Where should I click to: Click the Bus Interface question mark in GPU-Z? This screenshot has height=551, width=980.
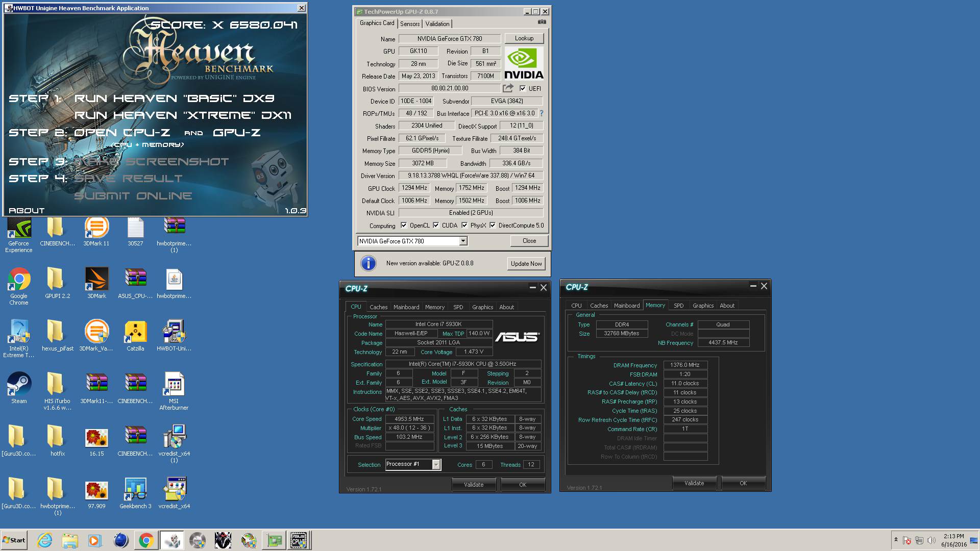[542, 113]
